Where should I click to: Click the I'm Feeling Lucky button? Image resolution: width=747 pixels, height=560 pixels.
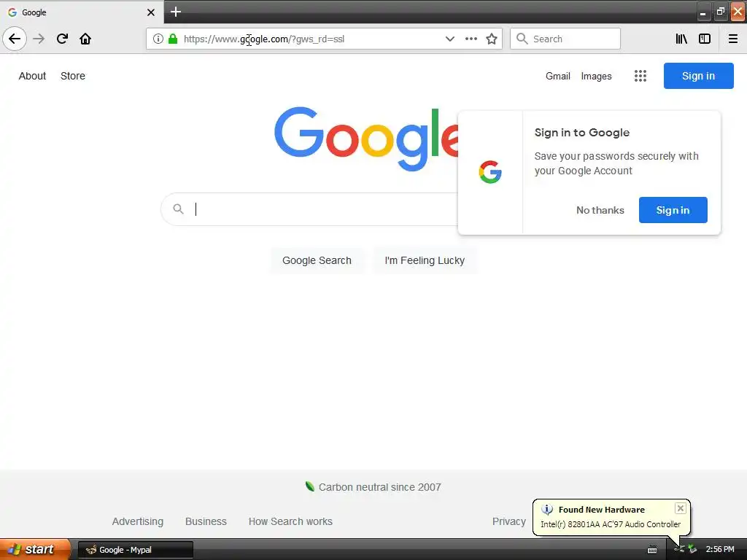[425, 260]
